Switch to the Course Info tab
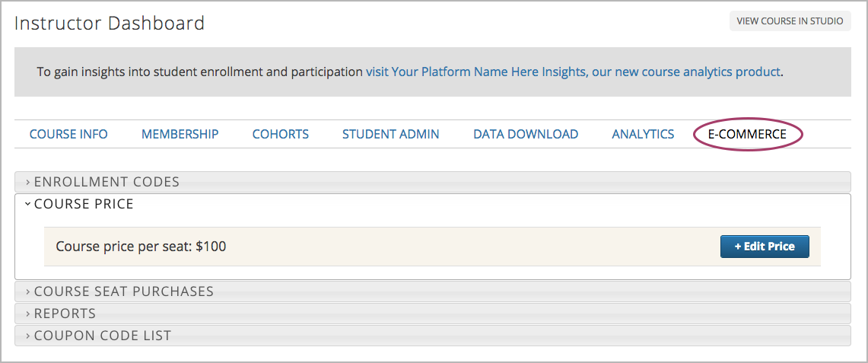This screenshot has width=868, height=363. (x=68, y=134)
